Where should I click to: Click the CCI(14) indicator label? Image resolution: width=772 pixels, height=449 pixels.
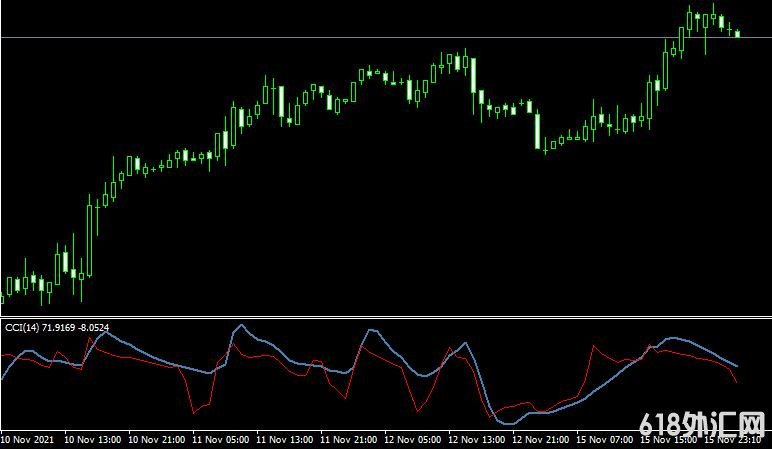22,327
